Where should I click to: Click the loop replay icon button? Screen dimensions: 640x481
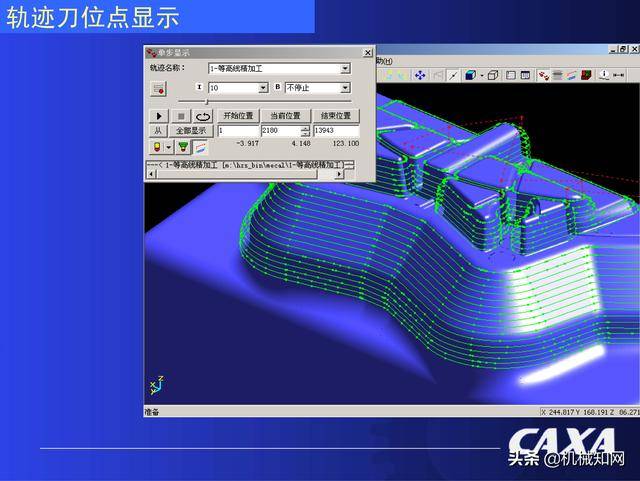203,116
